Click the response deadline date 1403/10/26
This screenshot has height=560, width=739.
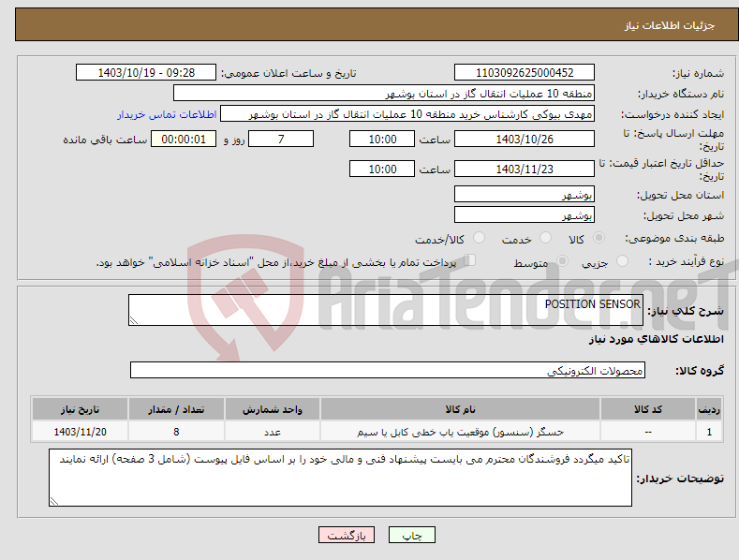pyautogui.click(x=525, y=139)
